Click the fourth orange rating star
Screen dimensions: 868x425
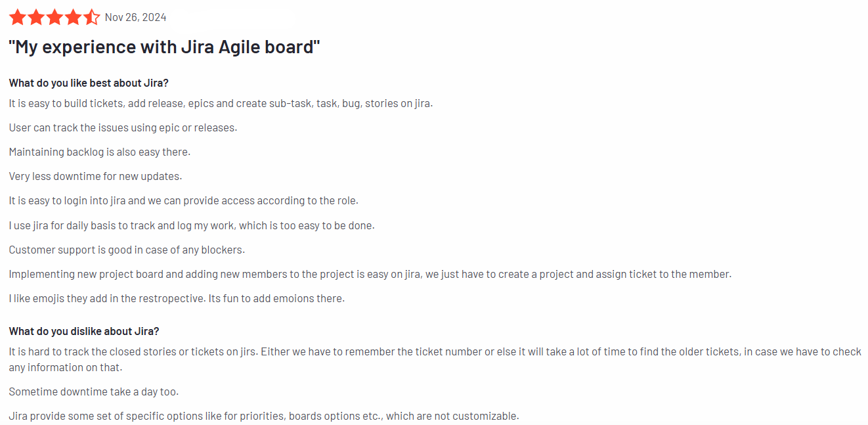pos(73,17)
